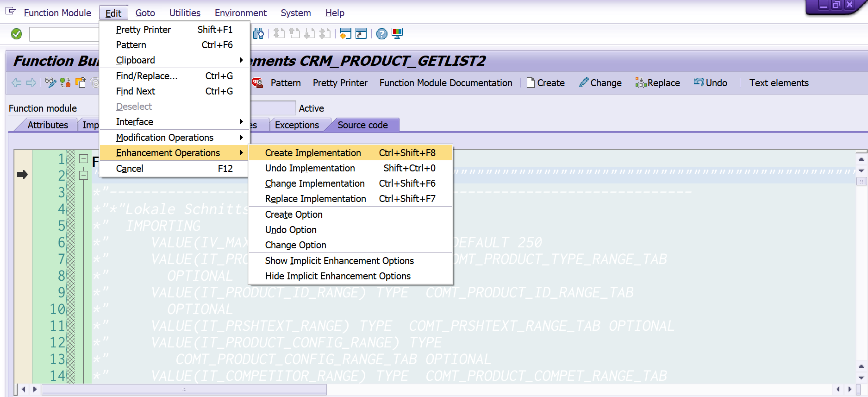Select Cancel in Edit menu
This screenshot has width=868, height=397.
click(x=175, y=169)
